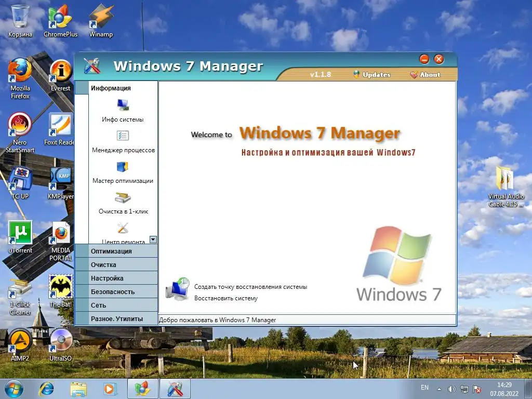Screen dimensions: 532x399
Task: Switch to the Очистка section
Action: click(x=116, y=264)
